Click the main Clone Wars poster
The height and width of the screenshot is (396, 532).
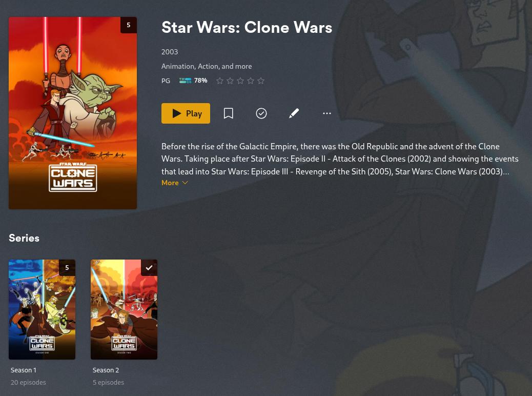point(73,113)
